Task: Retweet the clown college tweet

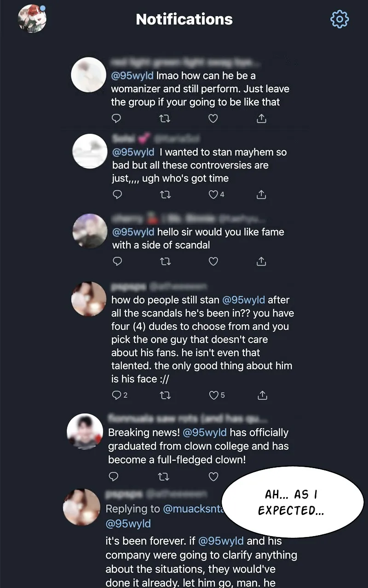Action: pyautogui.click(x=163, y=477)
